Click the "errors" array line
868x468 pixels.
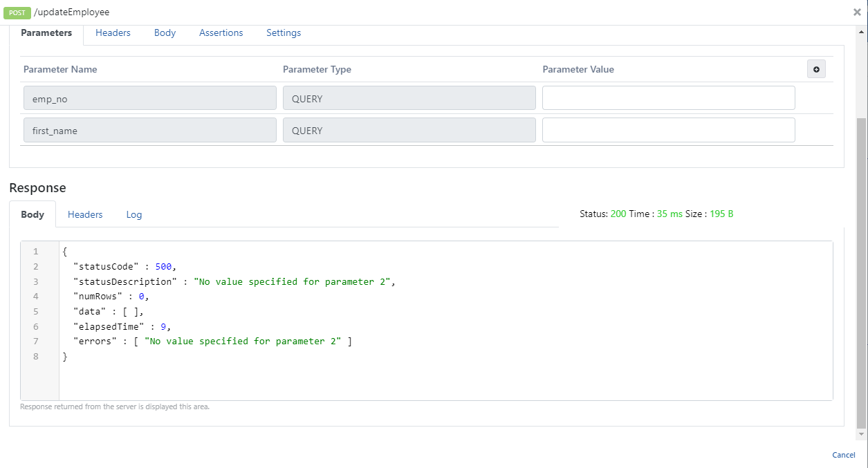pos(213,341)
